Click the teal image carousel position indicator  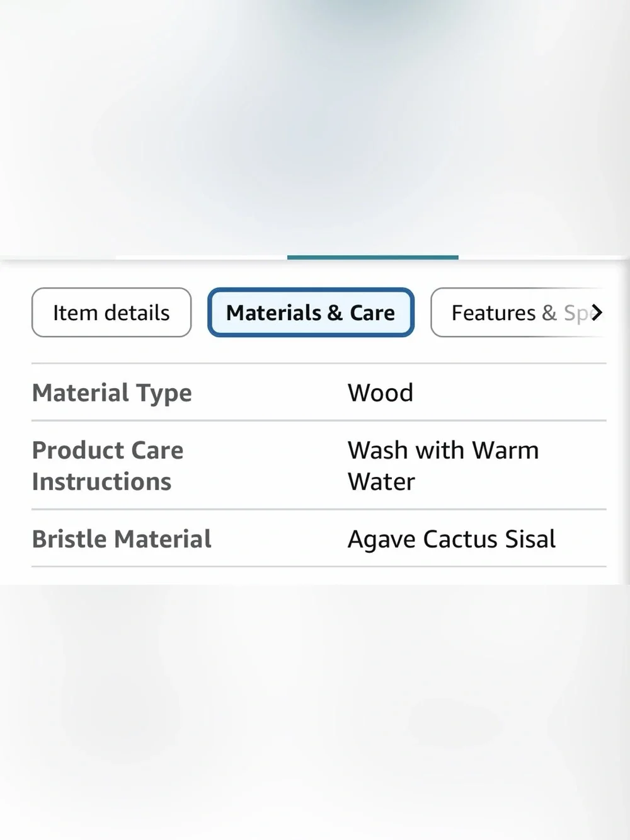coord(373,257)
